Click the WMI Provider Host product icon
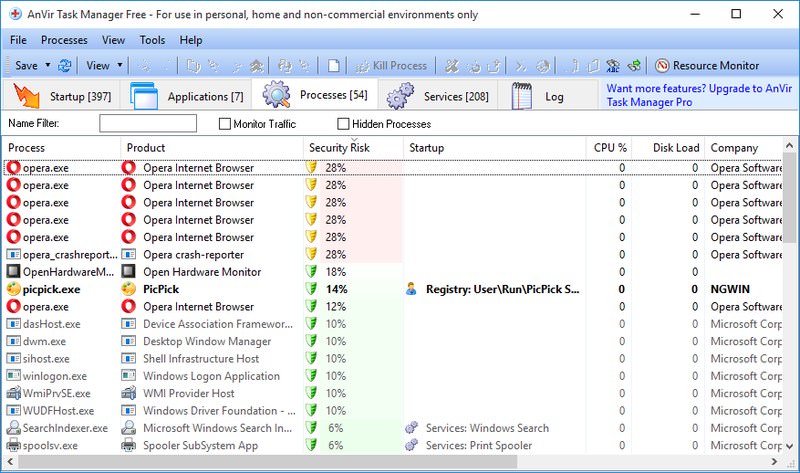800x473 pixels. click(129, 393)
